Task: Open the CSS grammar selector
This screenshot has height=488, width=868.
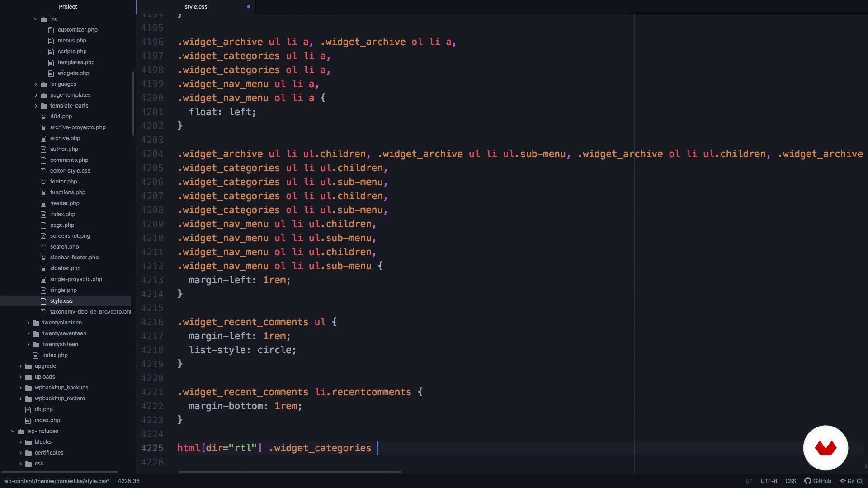Action: (790, 481)
